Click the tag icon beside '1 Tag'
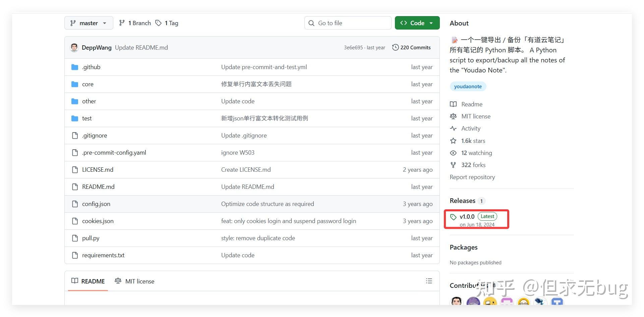This screenshot has height=317, width=644. (159, 23)
